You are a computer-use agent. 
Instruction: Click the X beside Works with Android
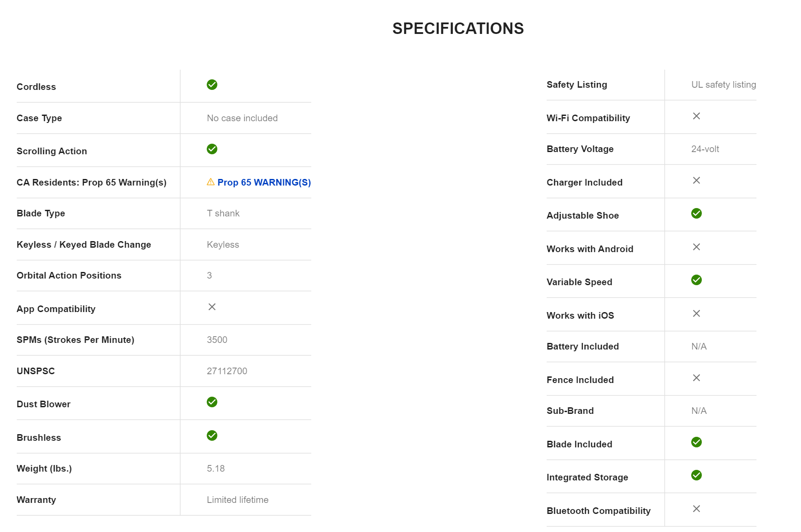click(697, 247)
